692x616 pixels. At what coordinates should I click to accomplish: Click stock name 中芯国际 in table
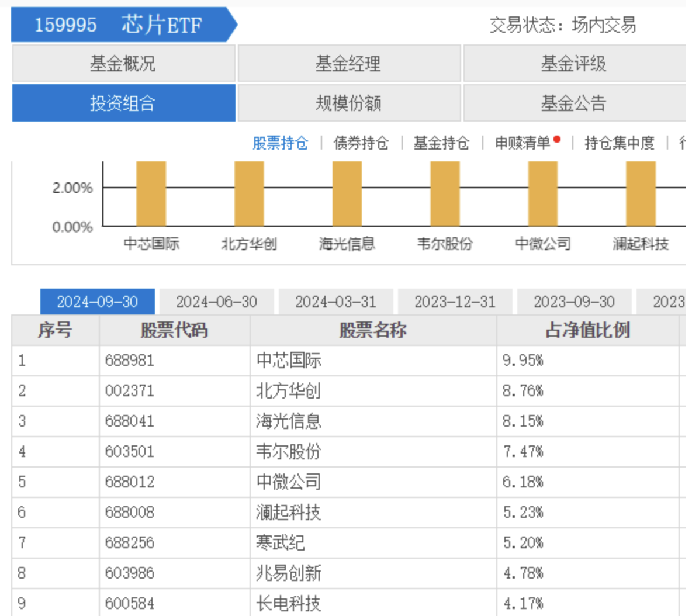[289, 361]
